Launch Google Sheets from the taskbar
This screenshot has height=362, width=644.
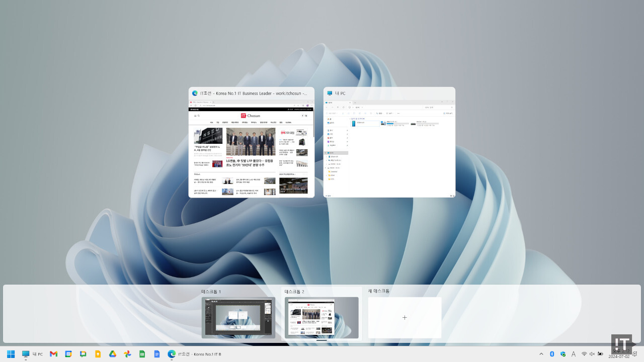click(142, 354)
